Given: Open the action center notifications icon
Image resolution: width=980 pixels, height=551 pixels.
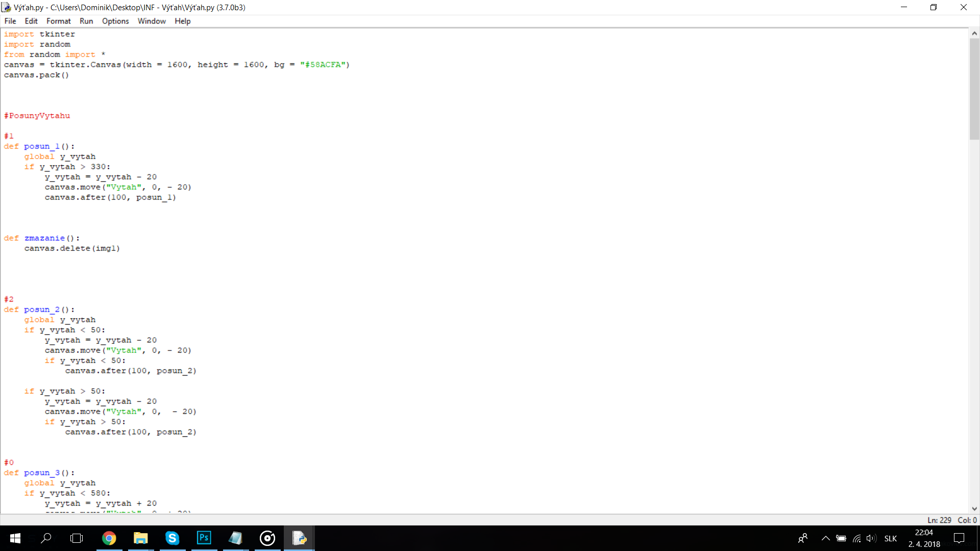Looking at the screenshot, I should [x=959, y=538].
